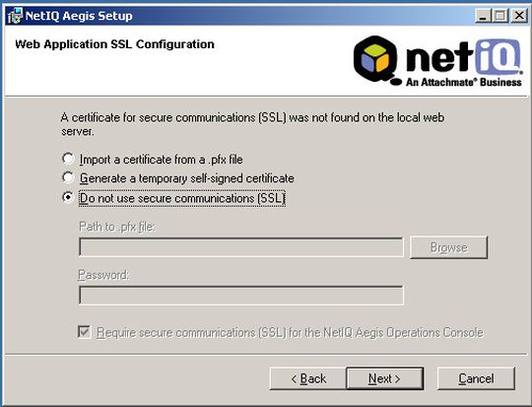Minimize the setup window
This screenshot has height=407, width=532.
tap(483, 16)
